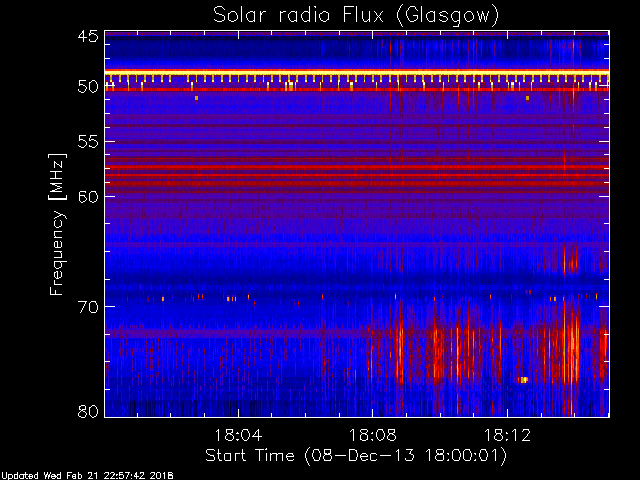Click the 'Solar radio Flux (Glasgow)' title

pos(356,16)
